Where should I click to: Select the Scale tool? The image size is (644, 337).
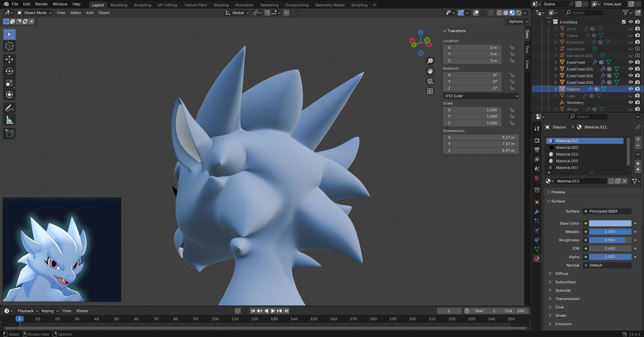[x=9, y=83]
